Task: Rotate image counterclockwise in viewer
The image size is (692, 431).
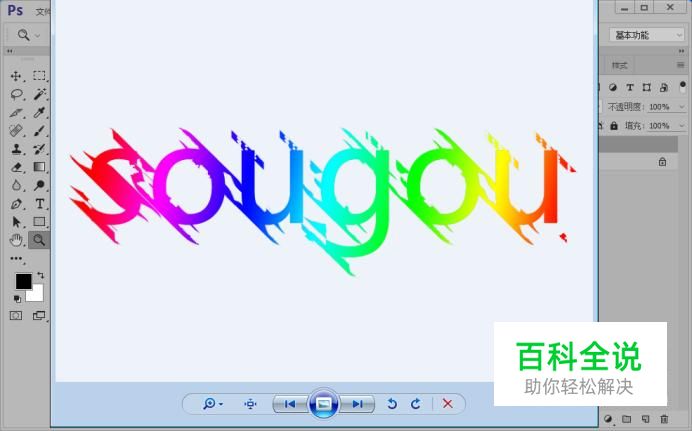Action: [x=392, y=404]
